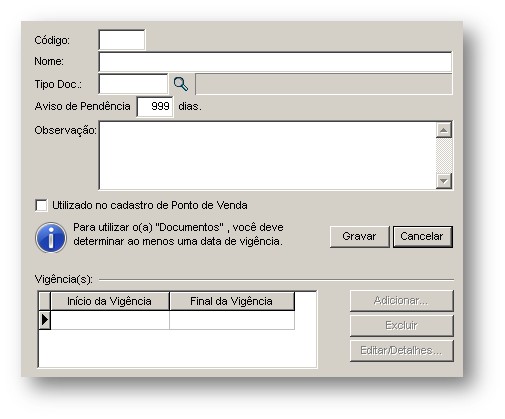Viewport: 505px width, 419px height.
Task: Select the Tipo Doc. code field
Action: click(133, 84)
